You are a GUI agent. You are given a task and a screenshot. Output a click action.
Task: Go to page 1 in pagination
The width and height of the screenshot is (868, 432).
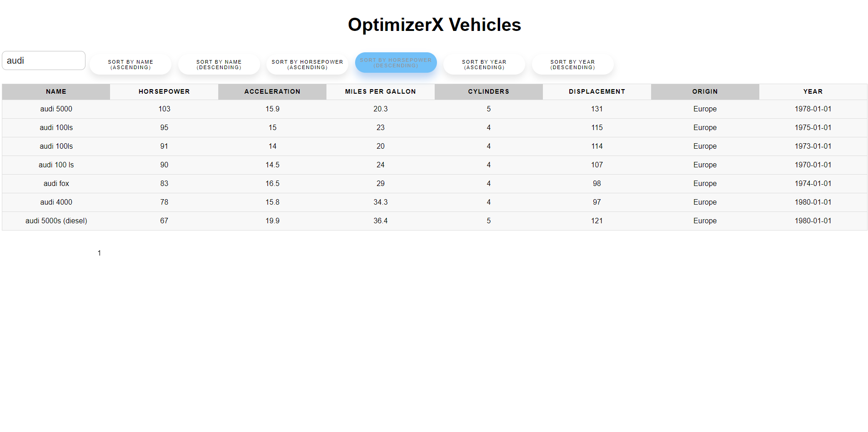tap(99, 253)
